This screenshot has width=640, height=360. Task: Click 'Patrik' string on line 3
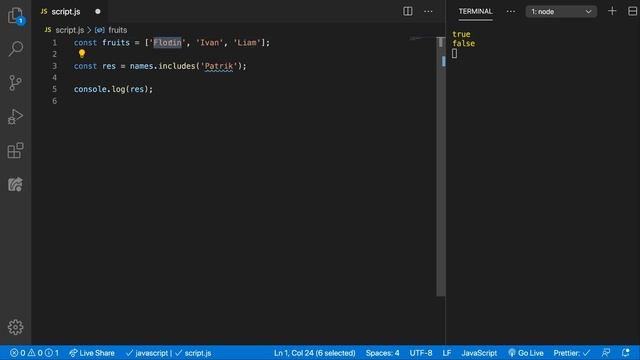219,66
